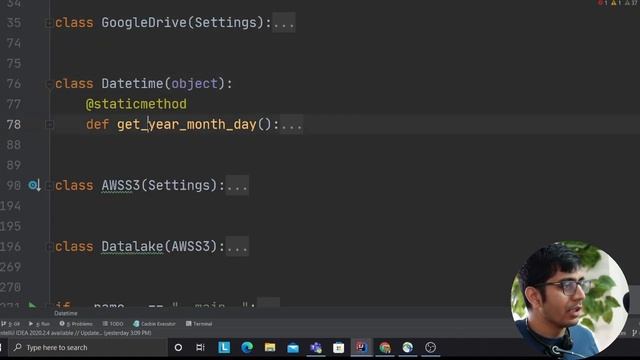
Task: Open the Mail app from taskbar
Action: point(293,348)
